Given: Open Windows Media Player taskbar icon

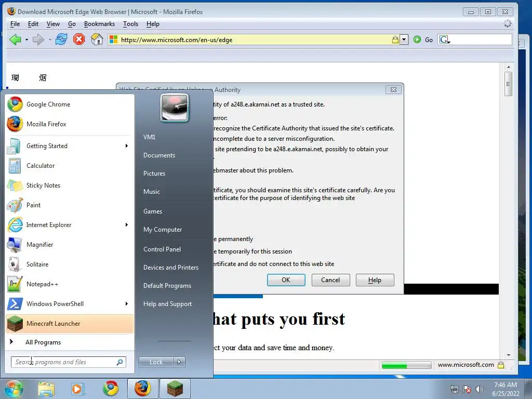Looking at the screenshot, I should 77,389.
